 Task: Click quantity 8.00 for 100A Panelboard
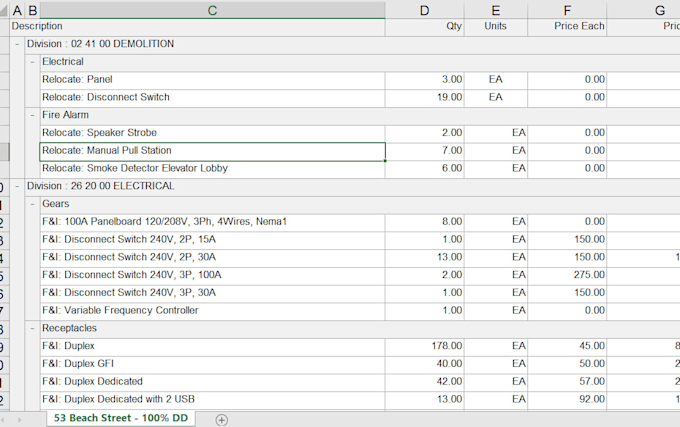[x=425, y=222]
